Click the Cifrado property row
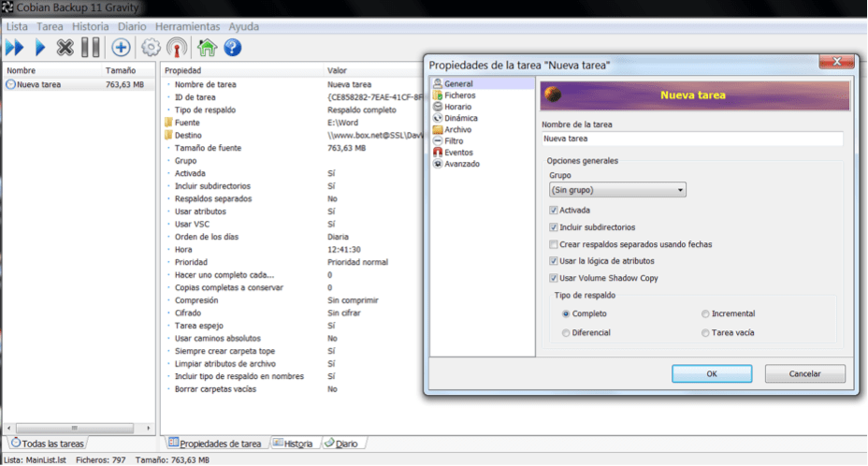The height and width of the screenshot is (466, 868). pyautogui.click(x=294, y=313)
